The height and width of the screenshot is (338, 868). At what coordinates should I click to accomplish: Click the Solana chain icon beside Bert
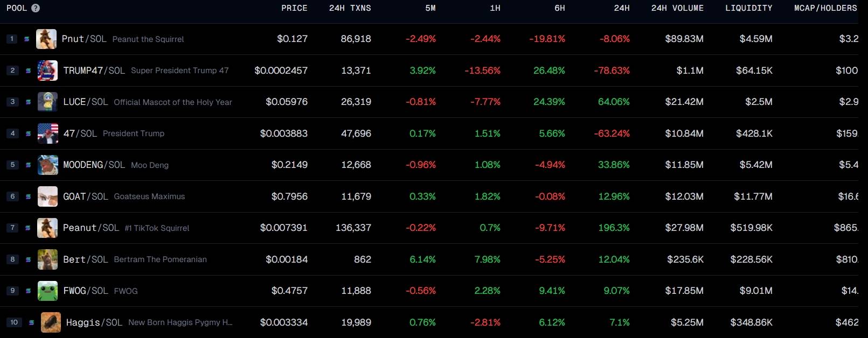tap(28, 259)
